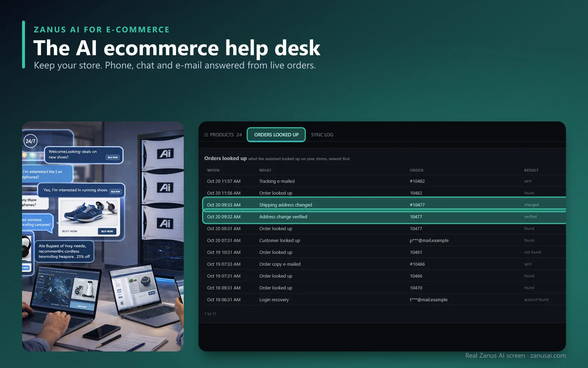This screenshot has height=368, width=588.
Task: Click the 'verified' result cell
Action: (530, 217)
